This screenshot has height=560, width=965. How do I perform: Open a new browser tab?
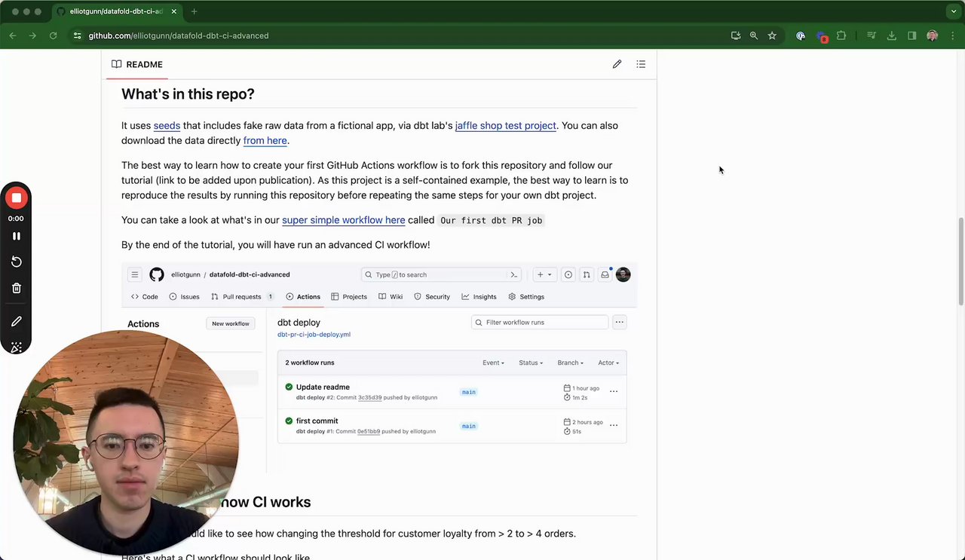coord(194,11)
